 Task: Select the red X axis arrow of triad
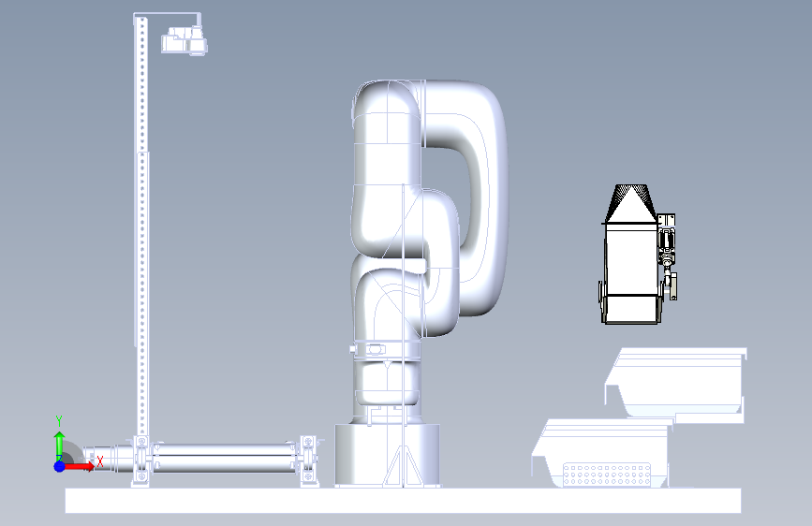coord(79,466)
